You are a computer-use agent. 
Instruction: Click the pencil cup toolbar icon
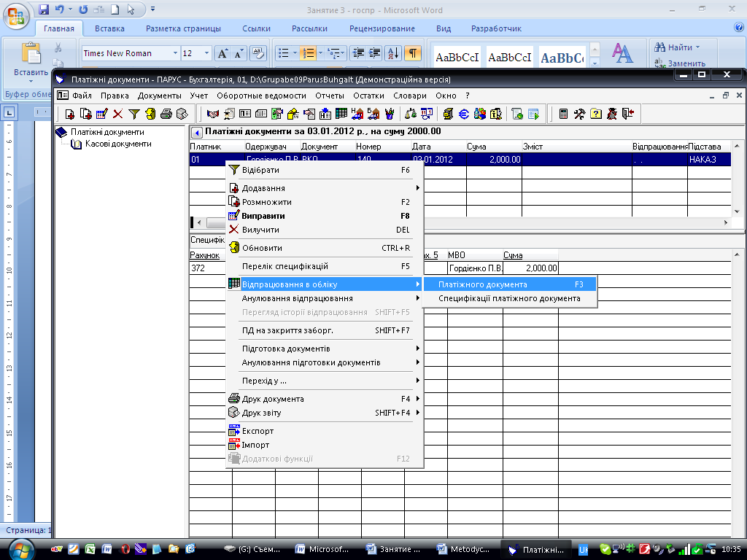click(x=390, y=114)
